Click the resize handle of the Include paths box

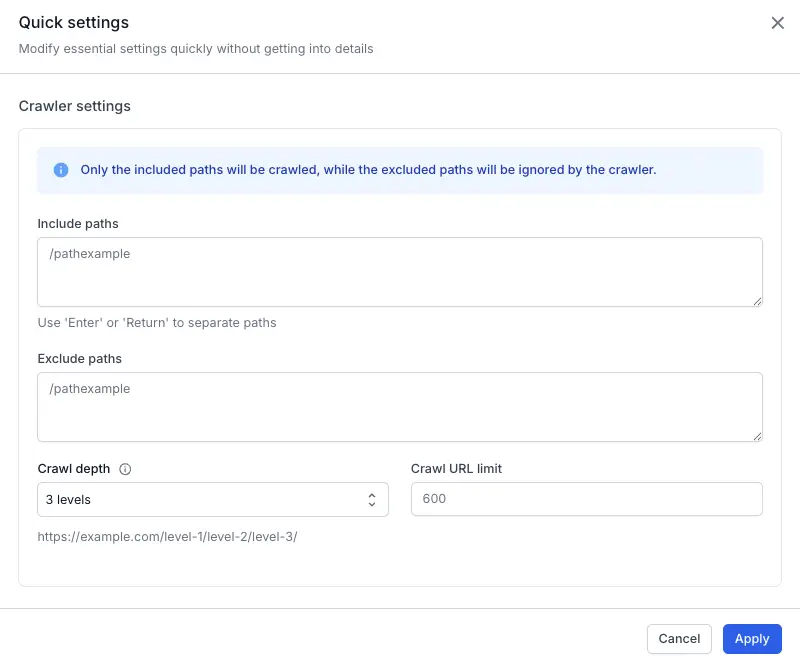coord(757,301)
